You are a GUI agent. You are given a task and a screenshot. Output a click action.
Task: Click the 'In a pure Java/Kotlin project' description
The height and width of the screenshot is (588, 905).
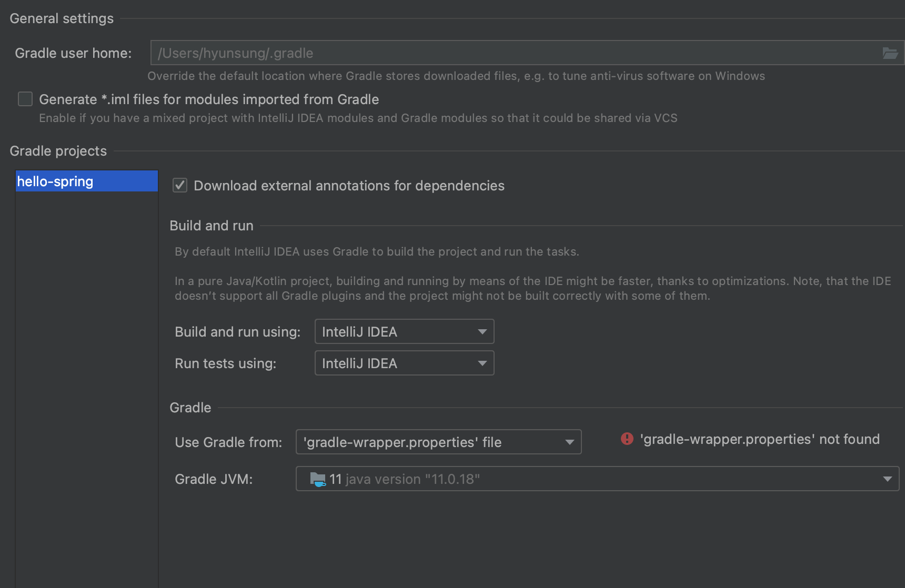(533, 288)
